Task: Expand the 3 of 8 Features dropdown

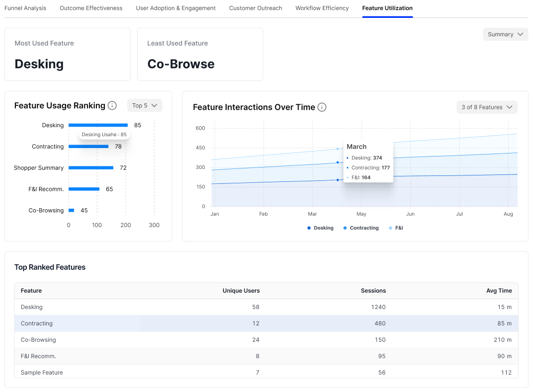Action: (x=487, y=107)
